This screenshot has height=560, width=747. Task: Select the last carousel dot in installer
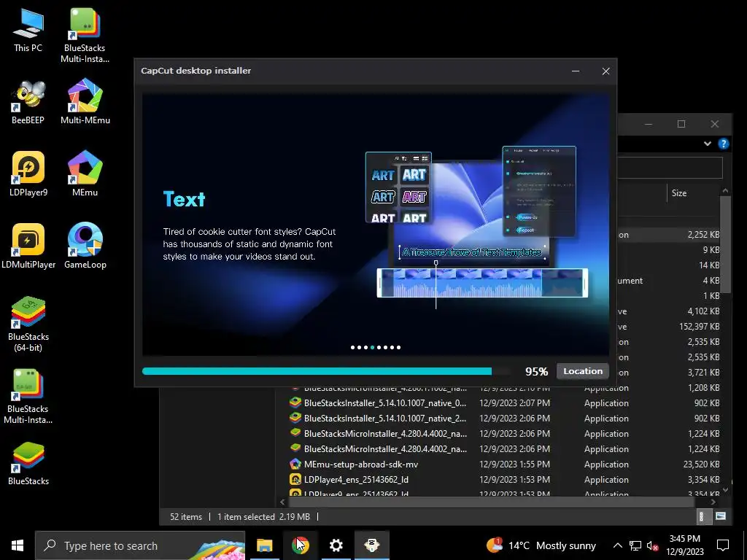398,347
